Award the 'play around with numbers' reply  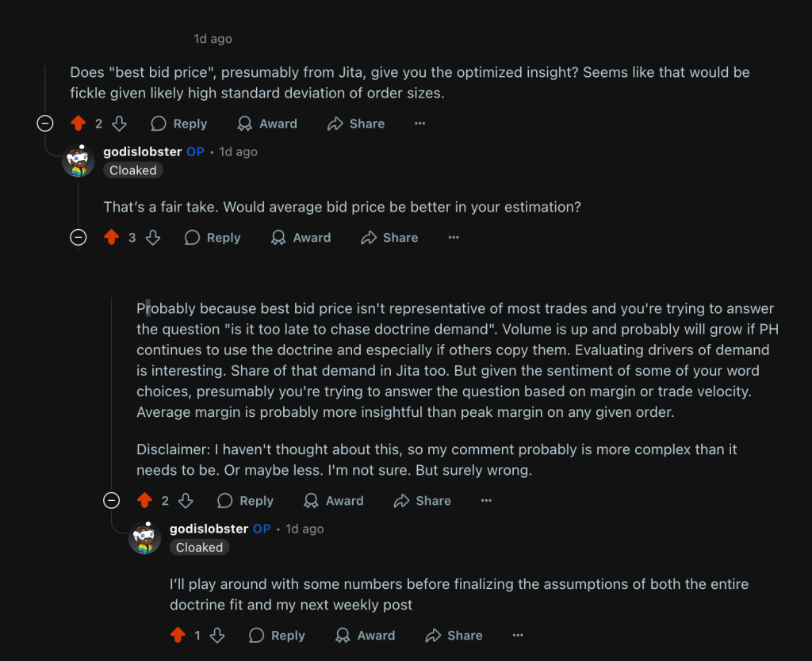[366, 636]
